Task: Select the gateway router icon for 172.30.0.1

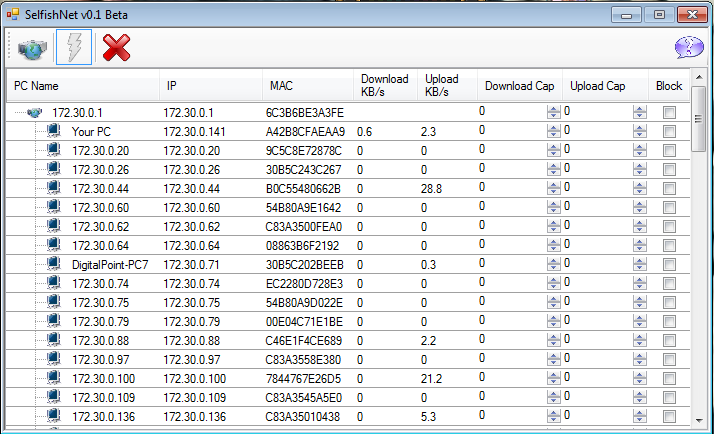Action: click(x=35, y=112)
